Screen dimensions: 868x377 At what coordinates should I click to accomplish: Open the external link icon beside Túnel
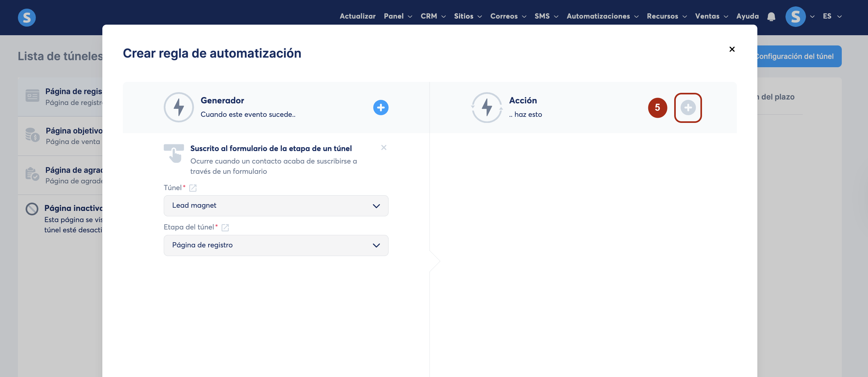[x=193, y=188]
